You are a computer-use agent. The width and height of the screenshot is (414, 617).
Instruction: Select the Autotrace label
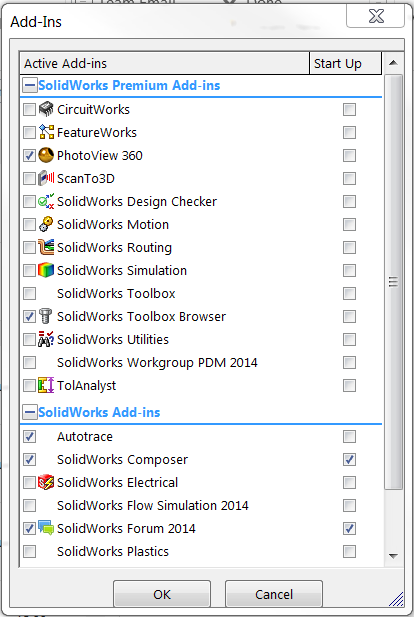click(85, 436)
